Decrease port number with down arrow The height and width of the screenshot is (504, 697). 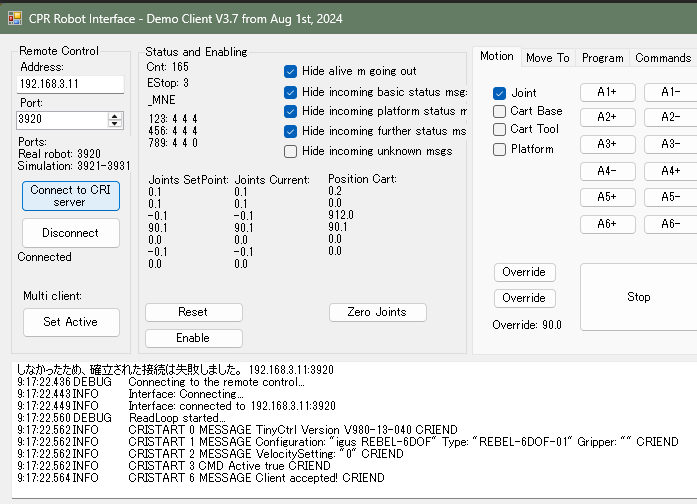point(114,124)
